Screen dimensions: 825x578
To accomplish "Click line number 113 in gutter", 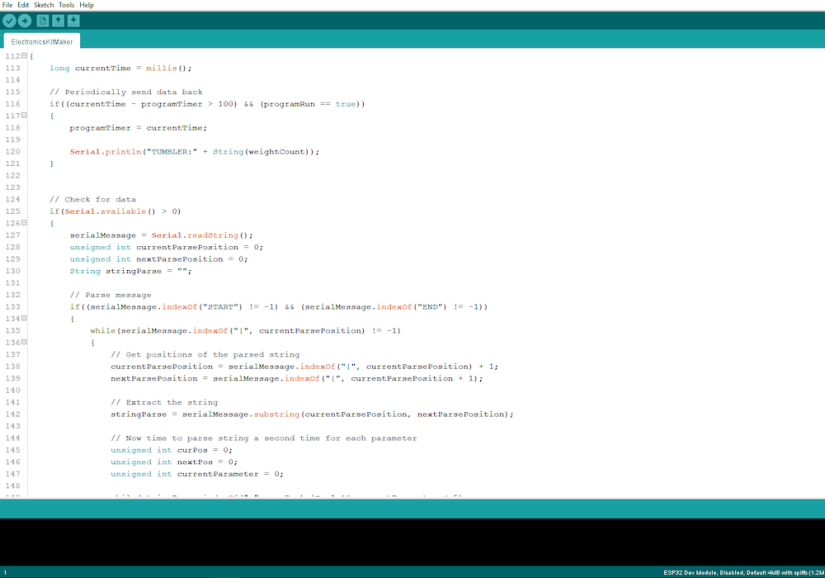I will point(13,68).
